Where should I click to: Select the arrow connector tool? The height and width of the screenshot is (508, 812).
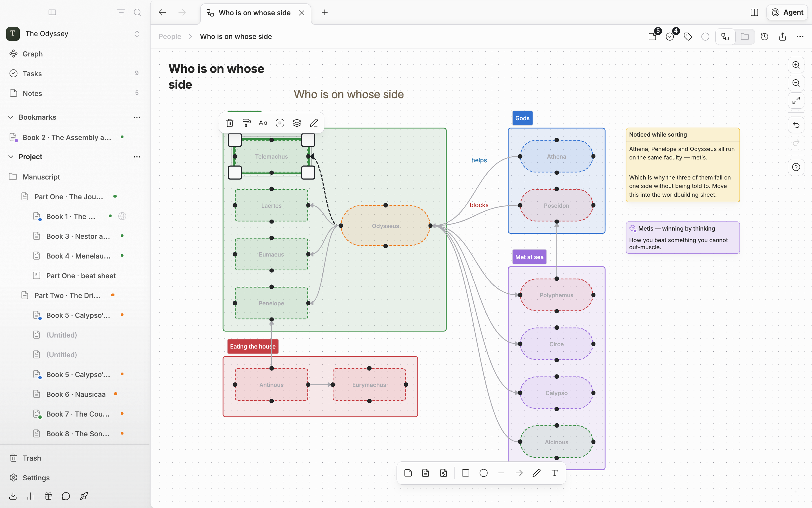519,473
